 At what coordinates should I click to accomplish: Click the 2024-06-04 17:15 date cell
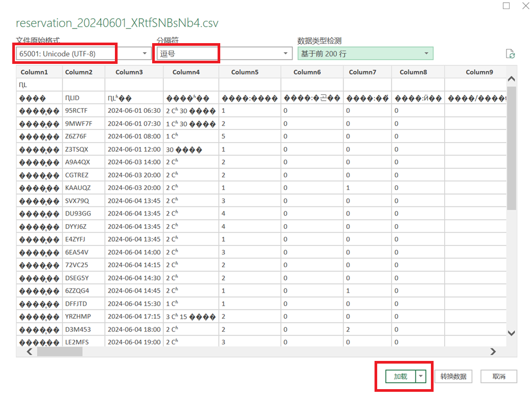pyautogui.click(x=134, y=316)
